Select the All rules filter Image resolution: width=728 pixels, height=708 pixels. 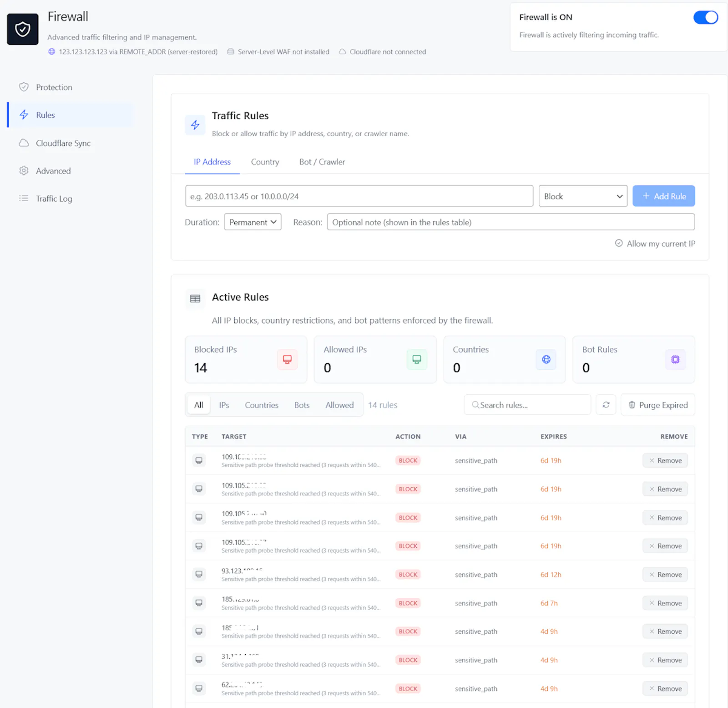coord(199,405)
